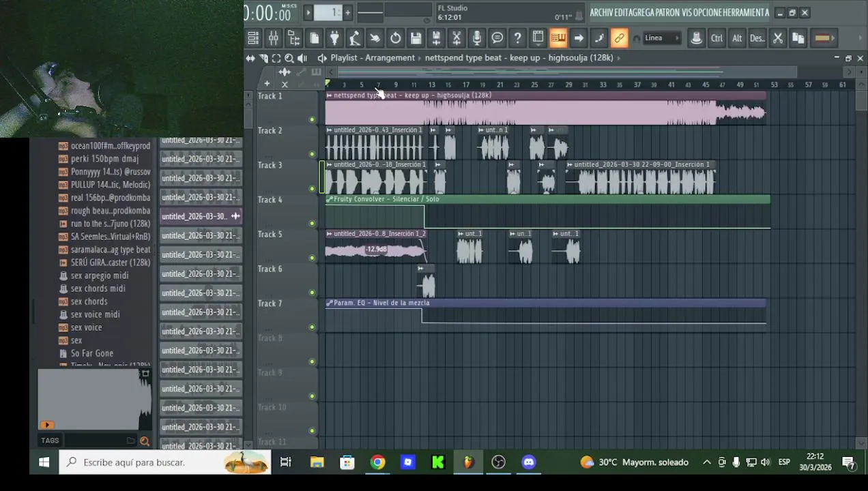The width and height of the screenshot is (868, 491).
Task: Mute Track 10 with green dot
Action: [312, 430]
